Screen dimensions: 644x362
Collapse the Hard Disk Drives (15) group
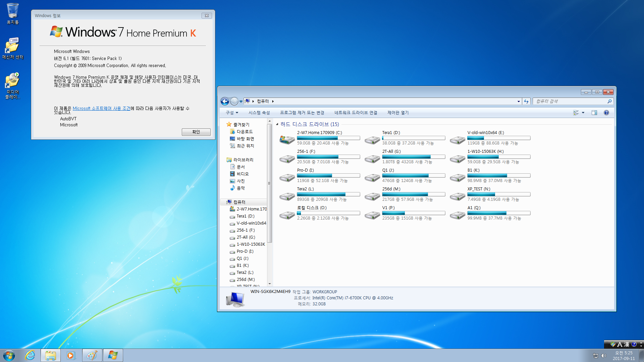[x=277, y=124]
